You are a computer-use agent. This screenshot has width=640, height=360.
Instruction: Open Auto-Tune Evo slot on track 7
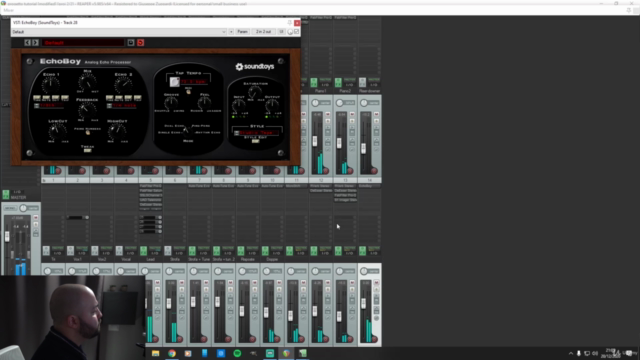click(x=199, y=186)
